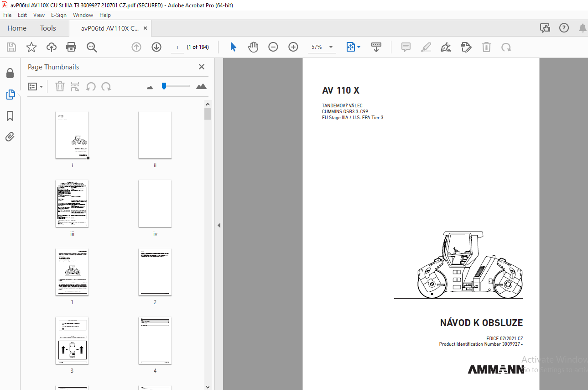
Task: Open the File menu
Action: tap(7, 15)
